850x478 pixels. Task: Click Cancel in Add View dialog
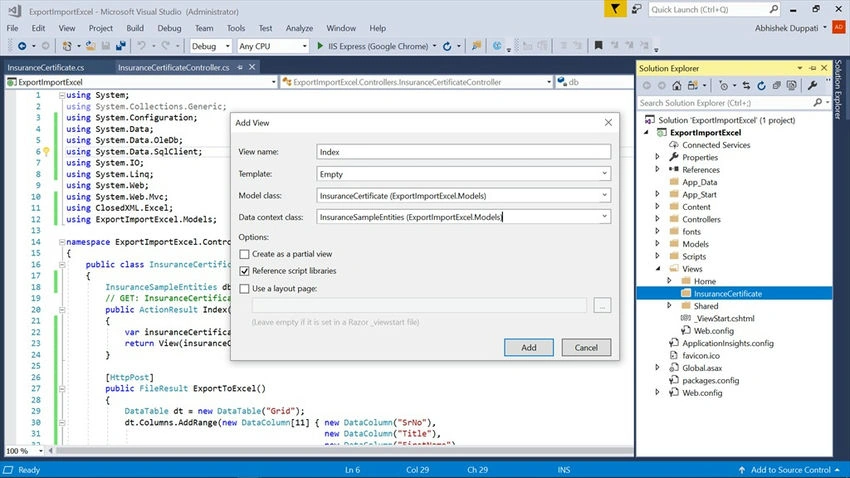point(586,348)
